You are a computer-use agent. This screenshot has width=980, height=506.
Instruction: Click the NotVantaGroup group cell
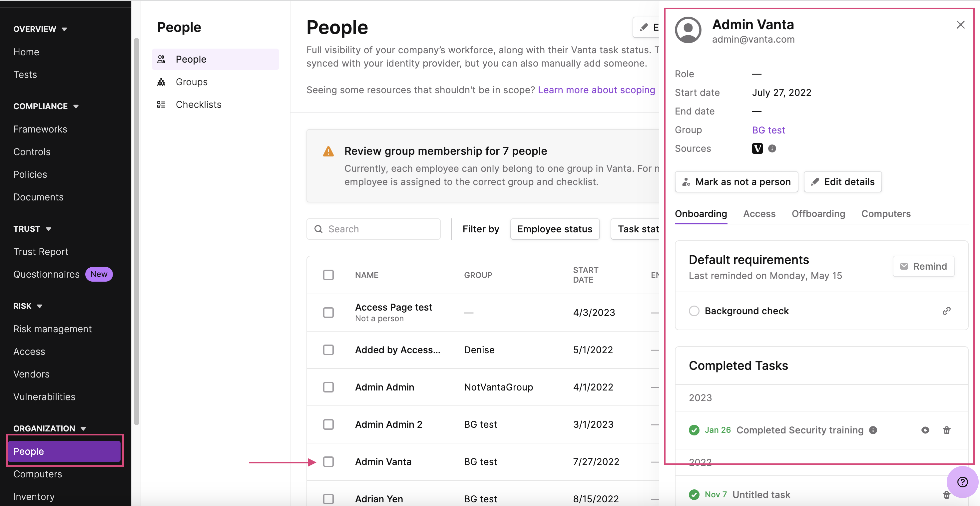pyautogui.click(x=498, y=387)
